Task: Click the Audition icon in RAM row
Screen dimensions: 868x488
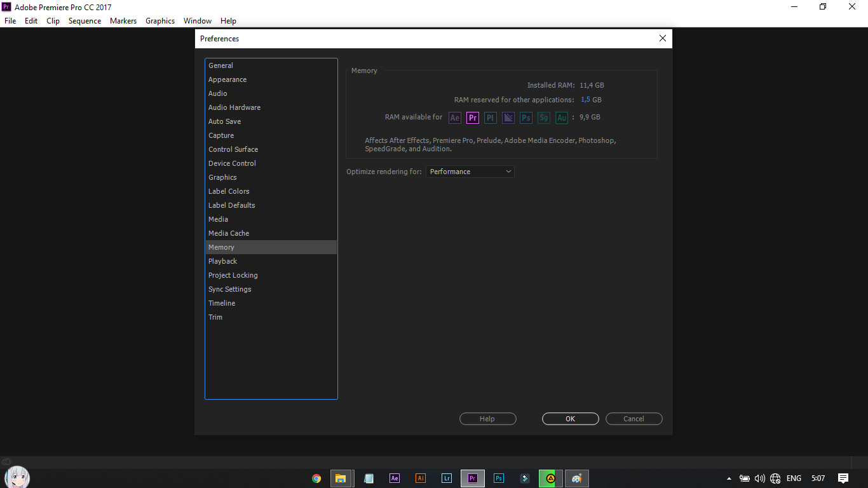Action: pyautogui.click(x=562, y=118)
